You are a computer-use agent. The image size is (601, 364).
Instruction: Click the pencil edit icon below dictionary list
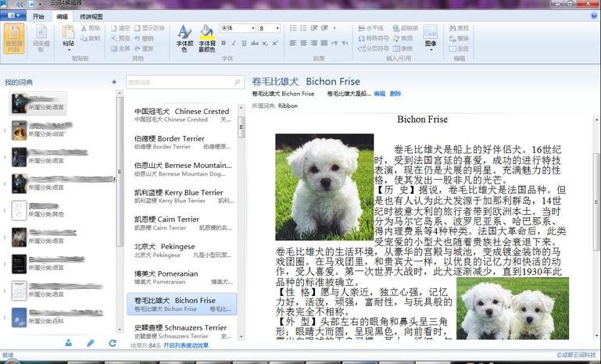click(91, 343)
